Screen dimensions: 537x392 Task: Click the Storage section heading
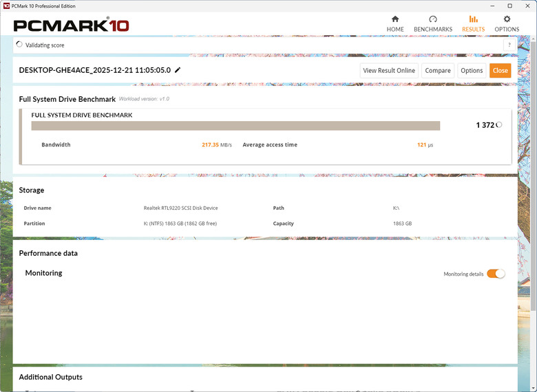click(32, 190)
